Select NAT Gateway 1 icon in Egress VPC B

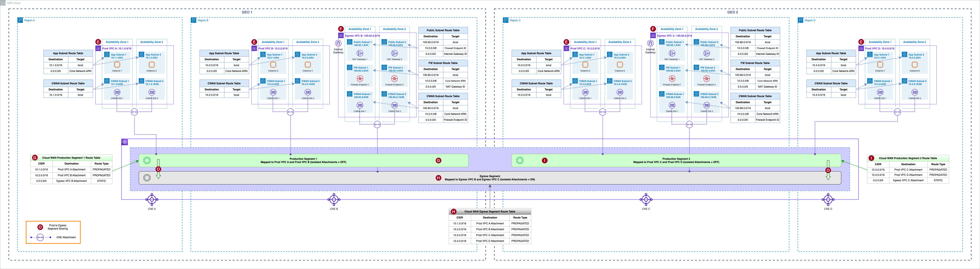click(360, 53)
